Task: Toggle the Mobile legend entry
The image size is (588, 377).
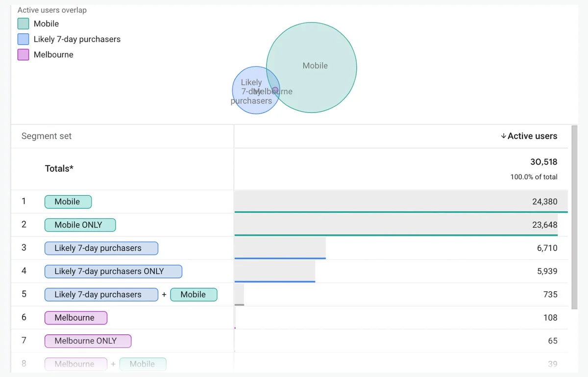Action: tap(46, 24)
